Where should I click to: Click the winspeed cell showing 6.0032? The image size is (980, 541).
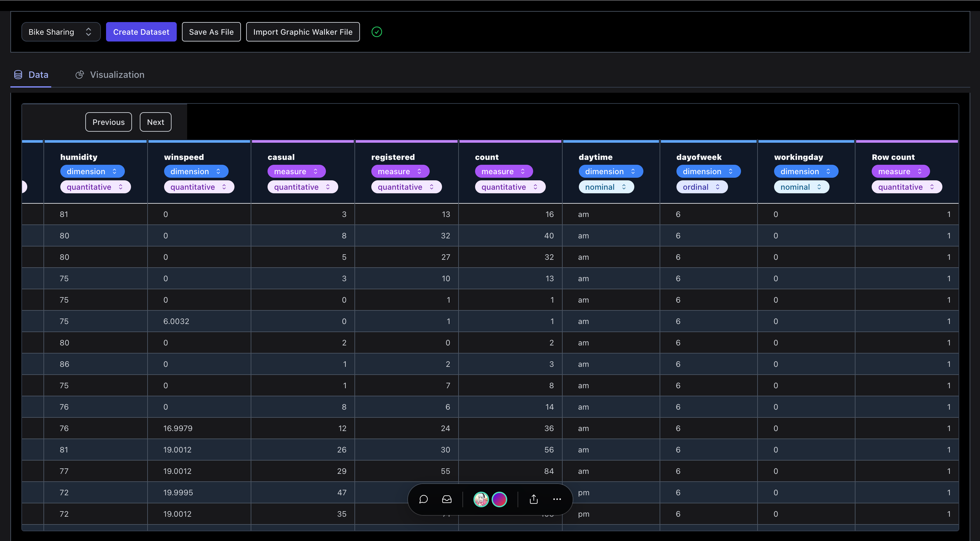(x=176, y=321)
